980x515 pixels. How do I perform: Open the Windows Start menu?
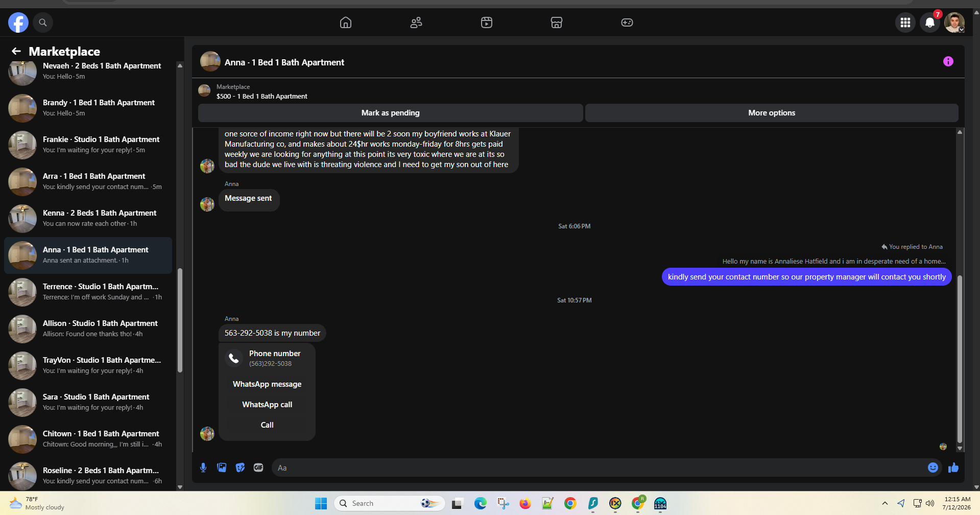click(321, 503)
